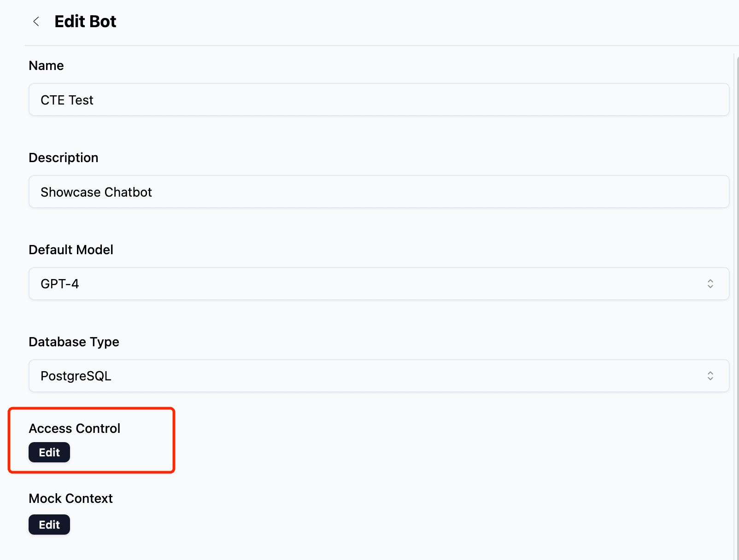Viewport: 739px width, 560px height.
Task: Click the back arrow beside Edit Bot
Action: (x=36, y=22)
